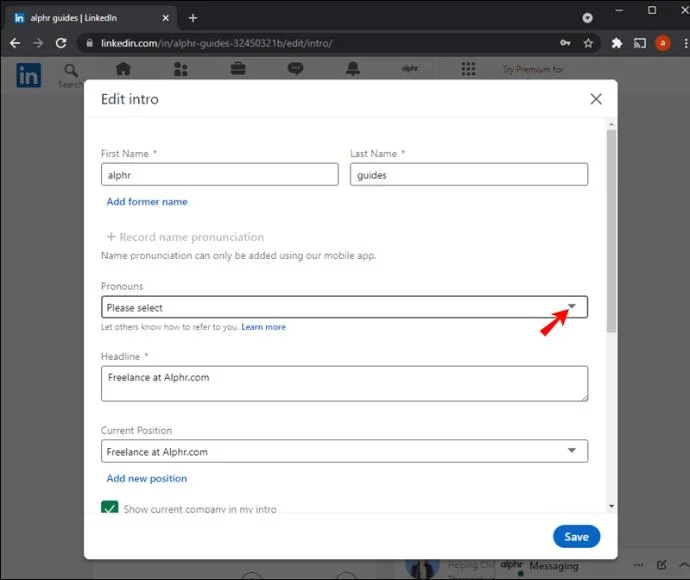
Task: Open the Messaging panel label
Action: click(x=554, y=566)
